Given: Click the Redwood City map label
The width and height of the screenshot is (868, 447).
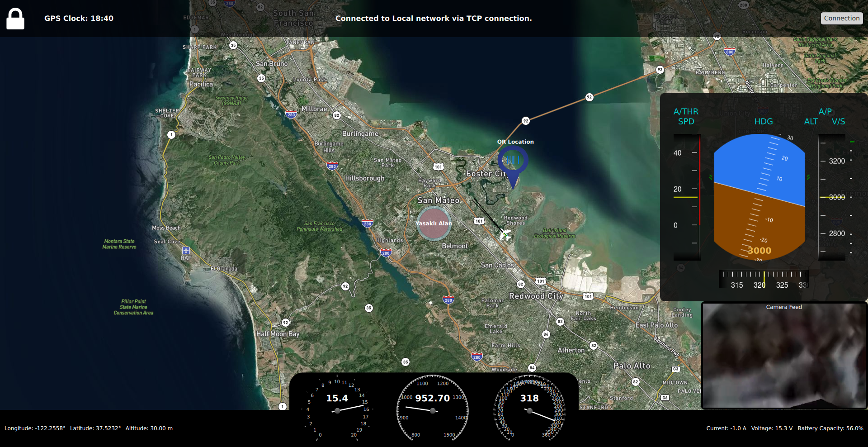Looking at the screenshot, I should [x=536, y=296].
